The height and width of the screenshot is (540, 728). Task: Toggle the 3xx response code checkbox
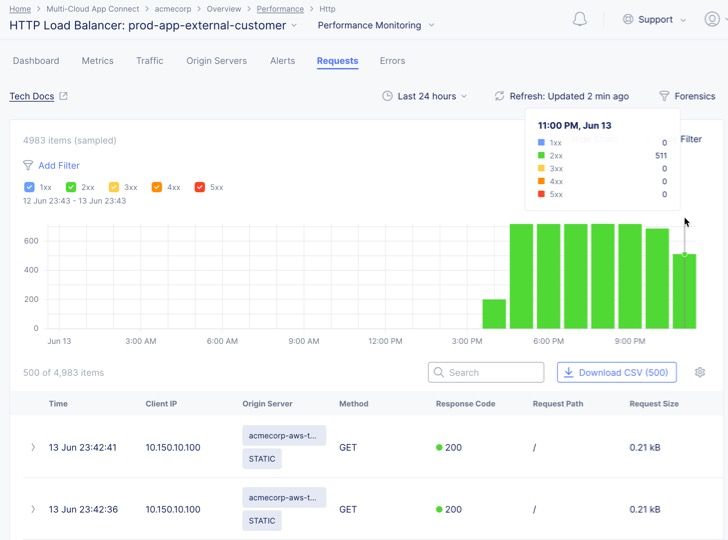pos(115,187)
